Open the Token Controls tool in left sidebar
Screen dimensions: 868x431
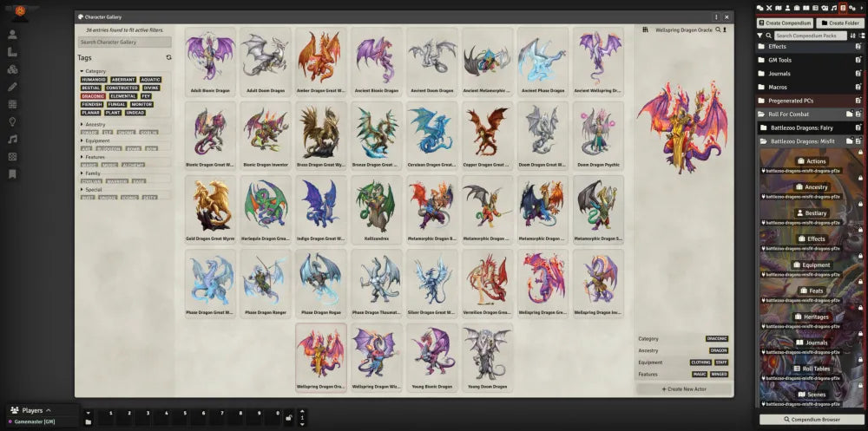coord(12,35)
